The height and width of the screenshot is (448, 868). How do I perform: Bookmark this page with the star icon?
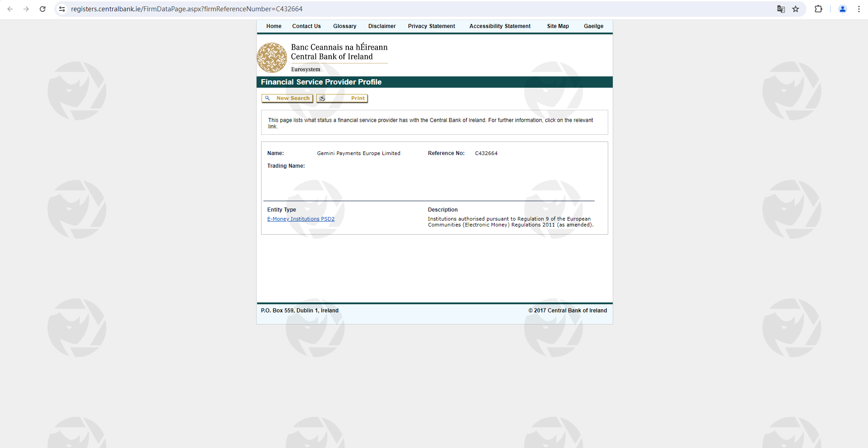tap(796, 9)
